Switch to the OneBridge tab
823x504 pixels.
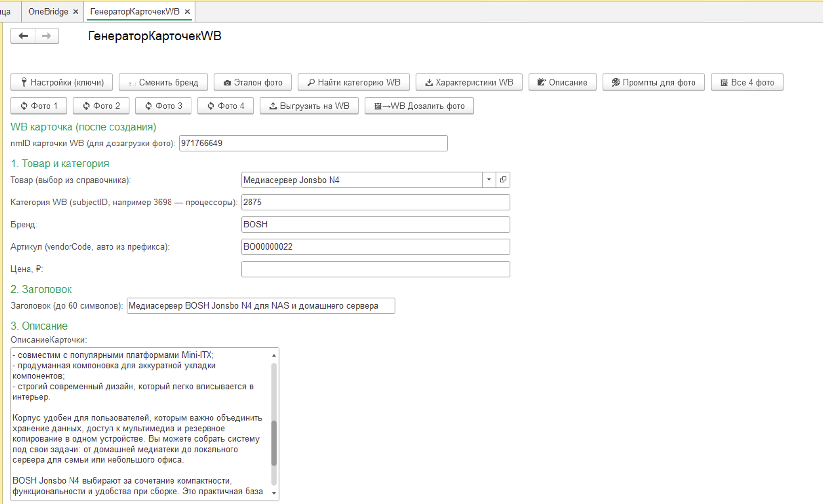(48, 12)
